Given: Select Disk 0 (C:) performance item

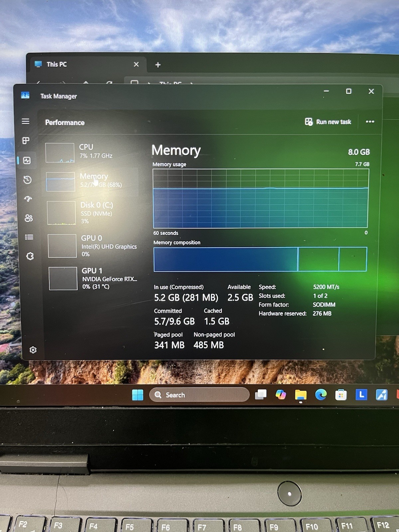Looking at the screenshot, I should [x=93, y=212].
